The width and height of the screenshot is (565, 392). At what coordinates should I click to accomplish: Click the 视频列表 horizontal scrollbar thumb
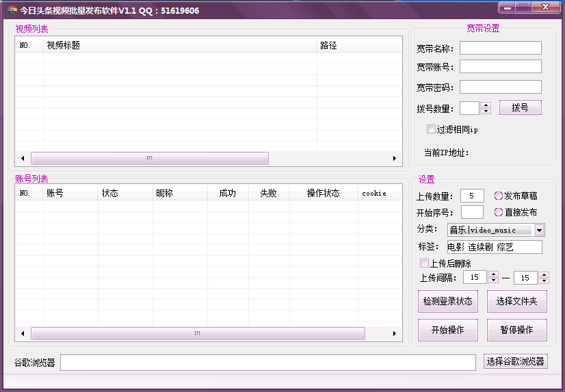[150, 158]
